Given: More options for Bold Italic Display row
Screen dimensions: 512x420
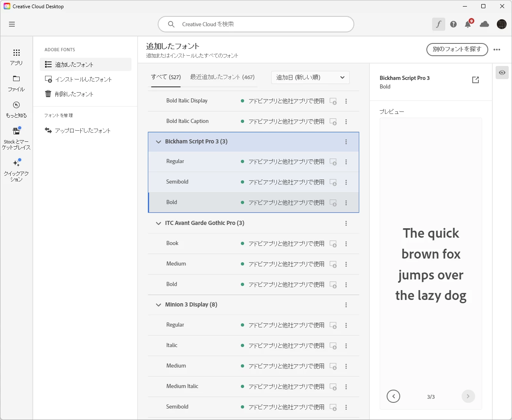Looking at the screenshot, I should (346, 101).
